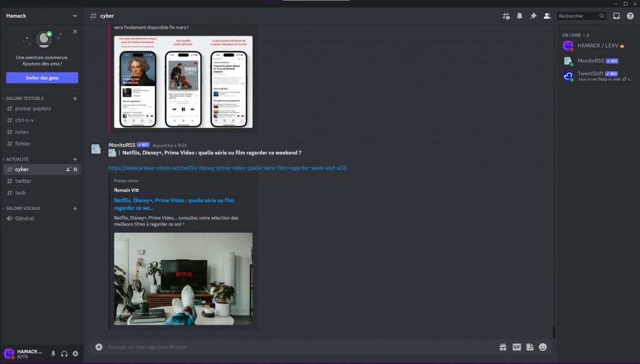Open the presse-citron.net article link

227,168
